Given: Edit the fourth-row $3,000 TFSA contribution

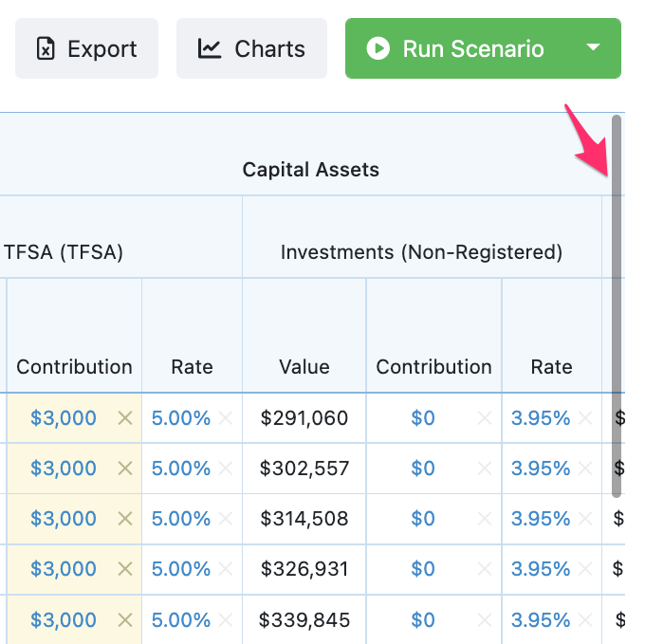Looking at the screenshot, I should point(64,569).
